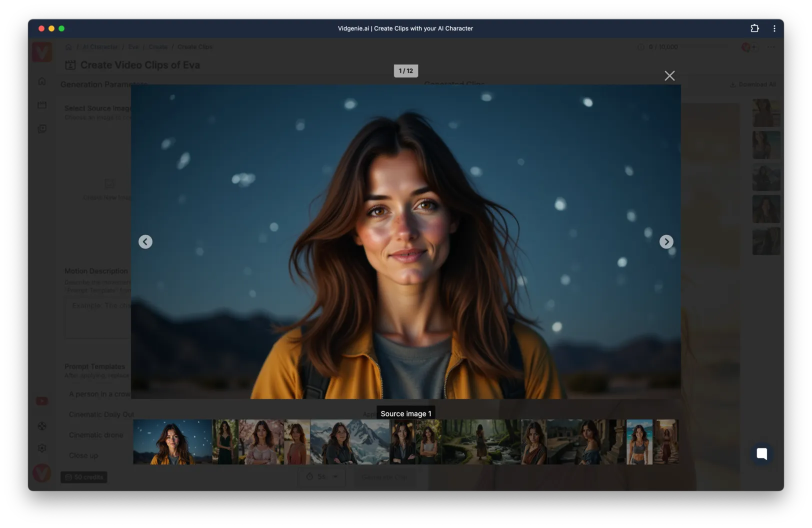Open the settings gear in sidebar
The image size is (812, 528).
pos(42,448)
